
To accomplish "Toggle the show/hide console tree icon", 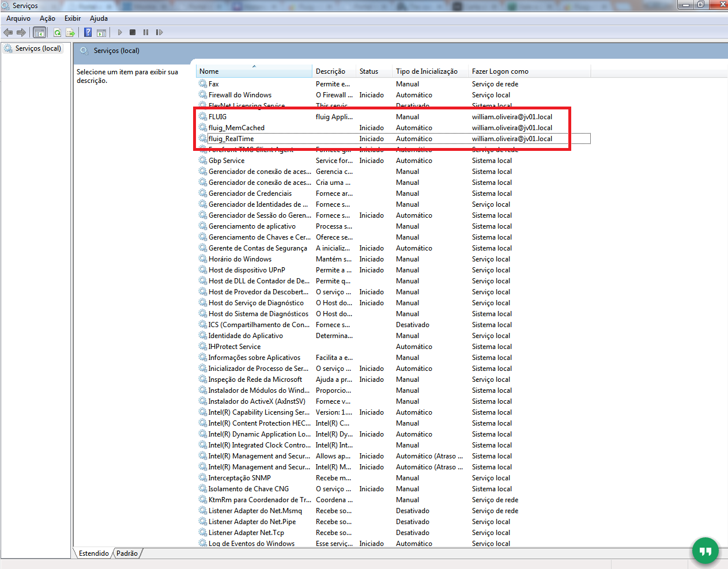I will tap(39, 32).
